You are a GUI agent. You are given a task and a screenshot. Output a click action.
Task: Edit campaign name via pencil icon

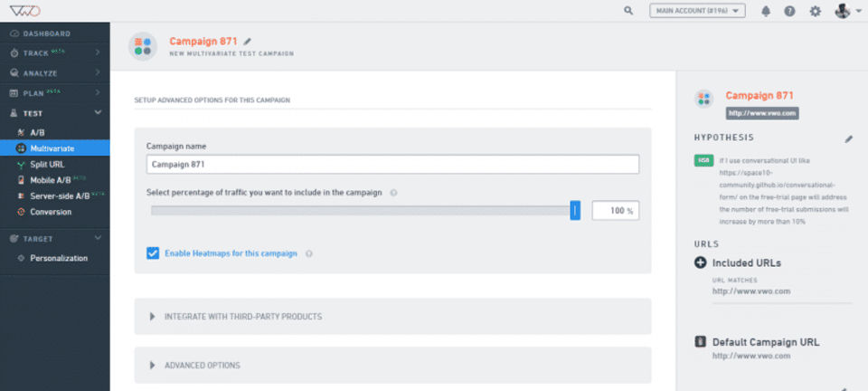248,42
